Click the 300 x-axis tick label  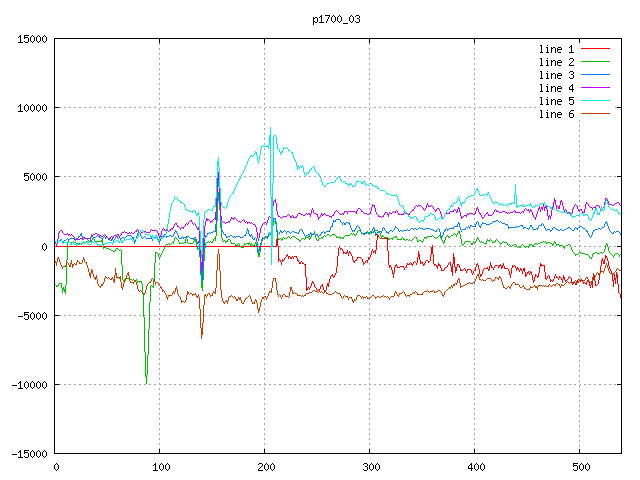coord(370,467)
